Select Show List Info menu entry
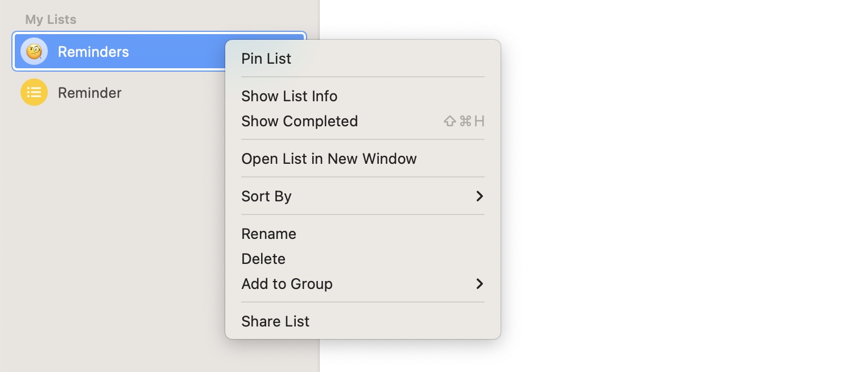This screenshot has height=372, width=868. [363, 96]
